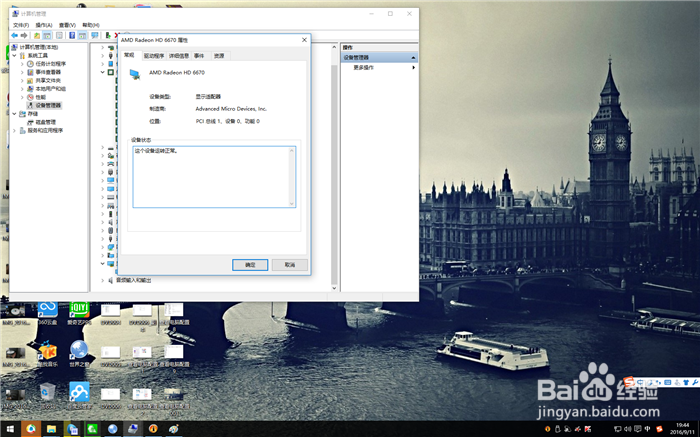Click the device list scroll-down arrow
The height and width of the screenshot is (437, 700).
[x=334, y=288]
